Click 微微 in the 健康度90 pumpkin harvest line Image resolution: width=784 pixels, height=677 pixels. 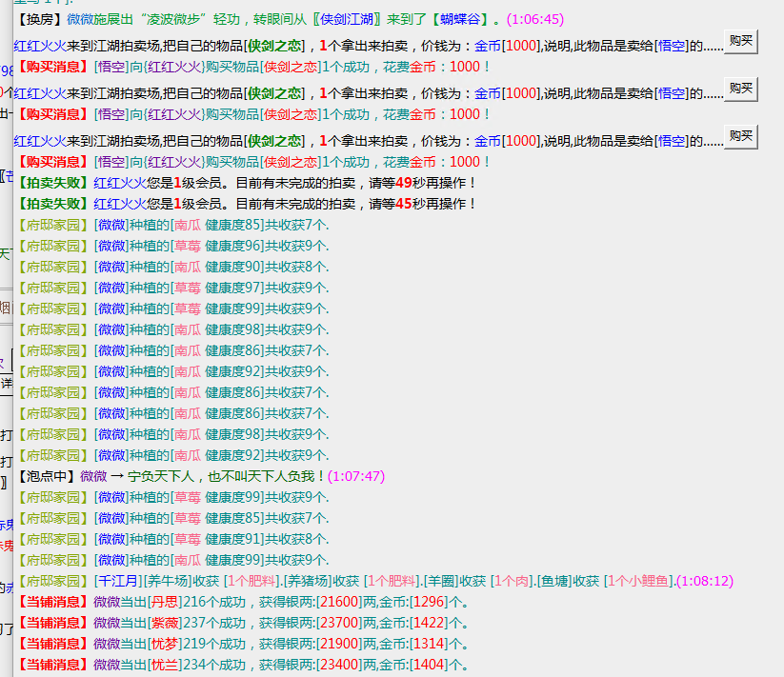pos(111,267)
